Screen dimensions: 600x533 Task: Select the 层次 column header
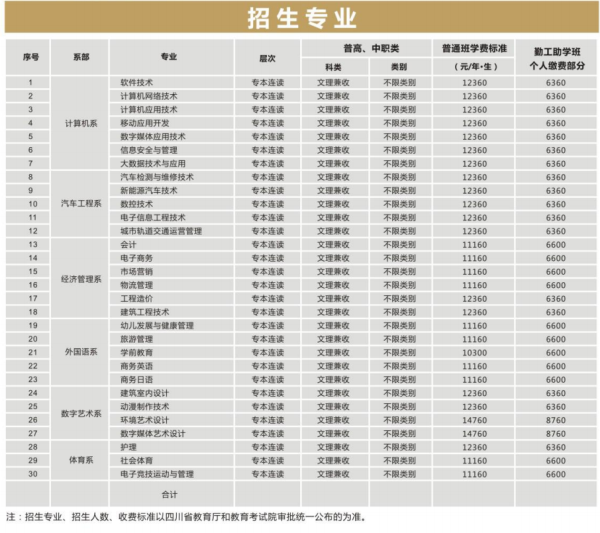coord(267,58)
